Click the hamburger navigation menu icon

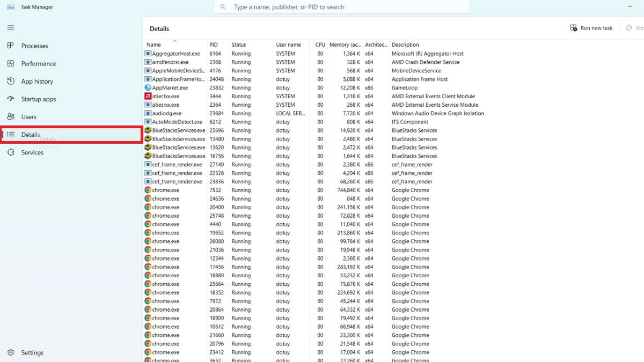click(x=11, y=27)
